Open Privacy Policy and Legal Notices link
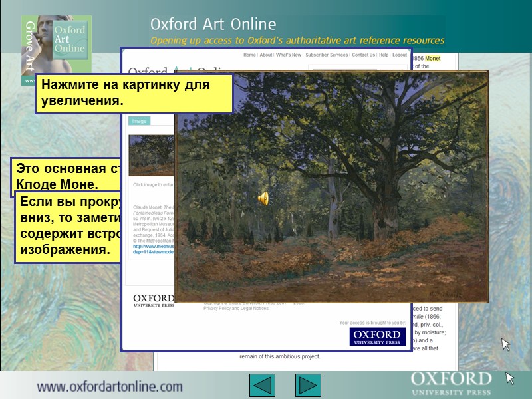Viewport: 532px width, 399px height. click(236, 309)
